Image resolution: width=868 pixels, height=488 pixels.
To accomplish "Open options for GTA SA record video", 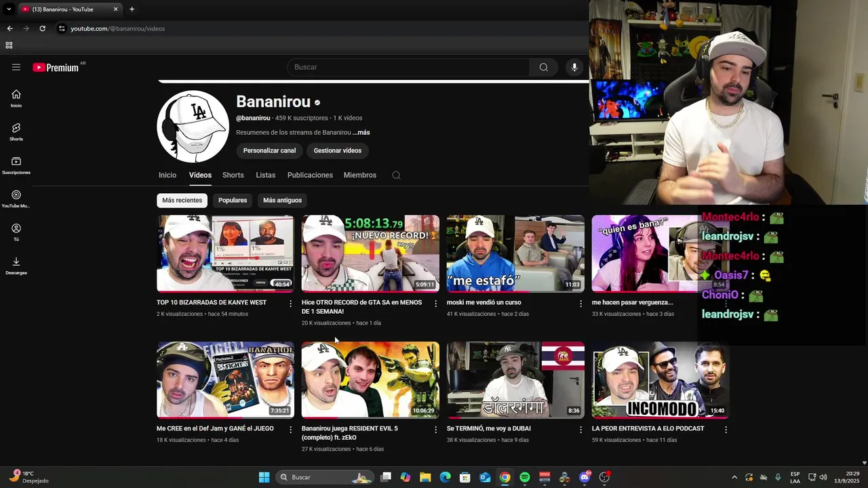I will coord(435,304).
